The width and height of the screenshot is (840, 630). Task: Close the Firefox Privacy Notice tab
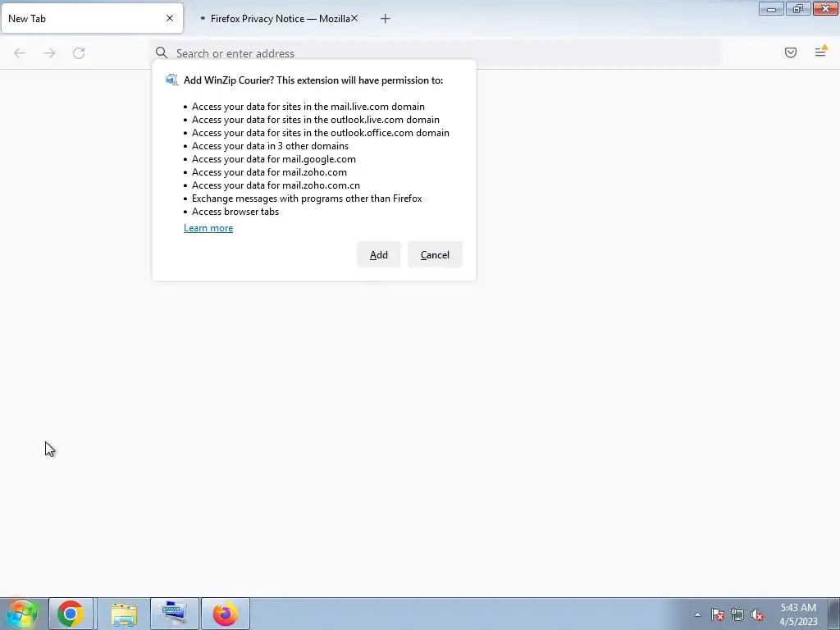(354, 18)
